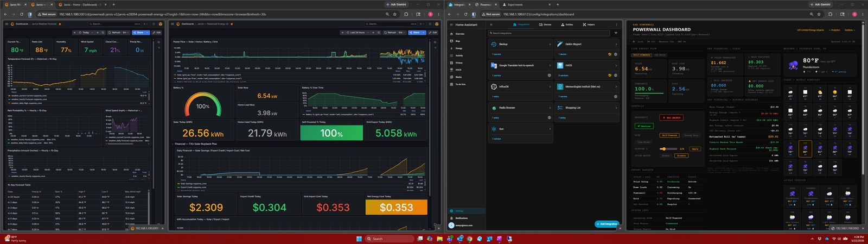Click Restore button in Powerwall controls

(644, 126)
